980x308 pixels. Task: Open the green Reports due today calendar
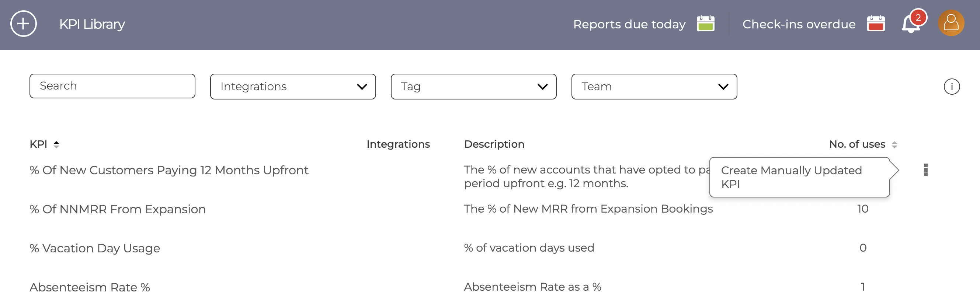pos(705,24)
